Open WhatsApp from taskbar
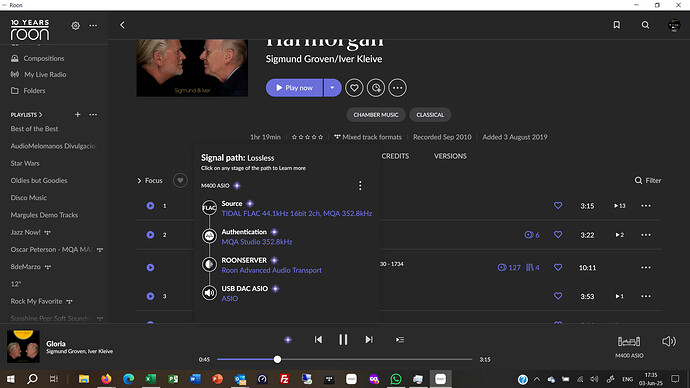The width and height of the screenshot is (690, 388). (x=396, y=379)
